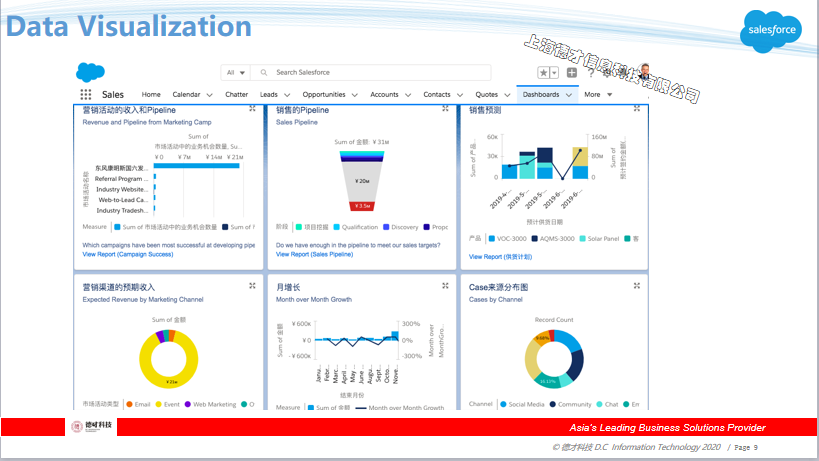Click 'Expected Revenue by Marketing Channel' subtitle
The height and width of the screenshot is (461, 819).
point(143,300)
